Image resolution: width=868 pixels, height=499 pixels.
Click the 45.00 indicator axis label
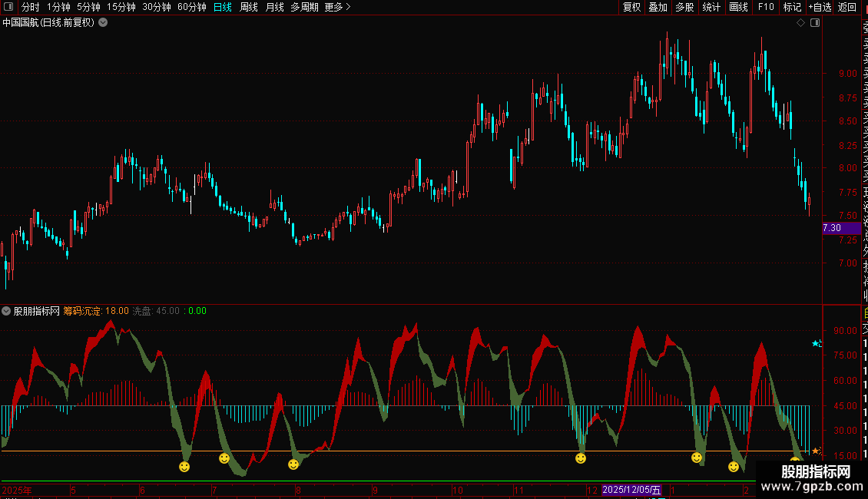[x=845, y=406]
